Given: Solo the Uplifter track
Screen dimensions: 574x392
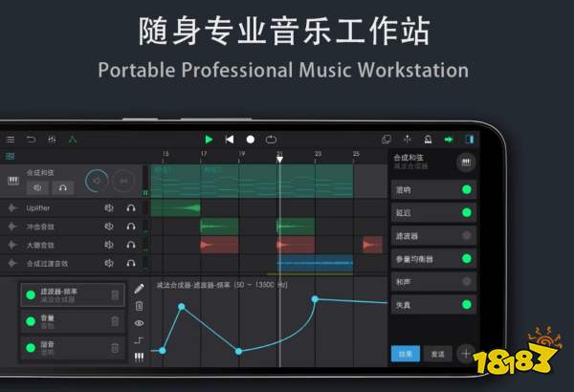Looking at the screenshot, I should pyautogui.click(x=131, y=207).
